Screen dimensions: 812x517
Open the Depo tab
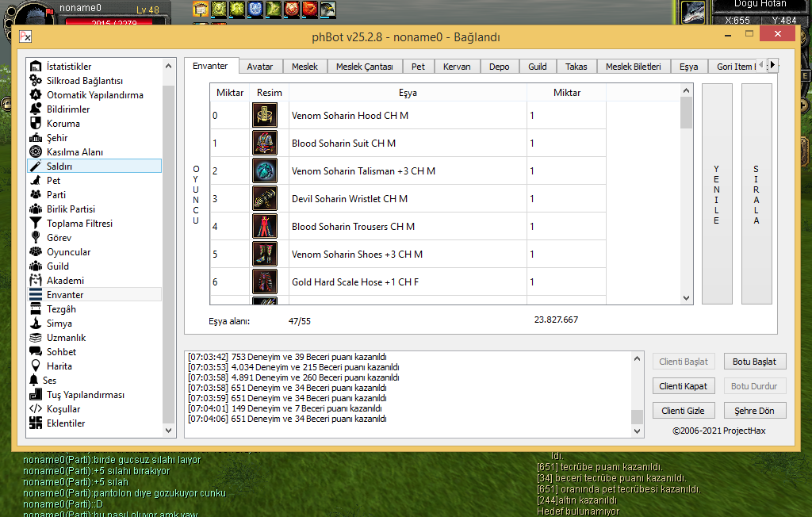tap(499, 67)
